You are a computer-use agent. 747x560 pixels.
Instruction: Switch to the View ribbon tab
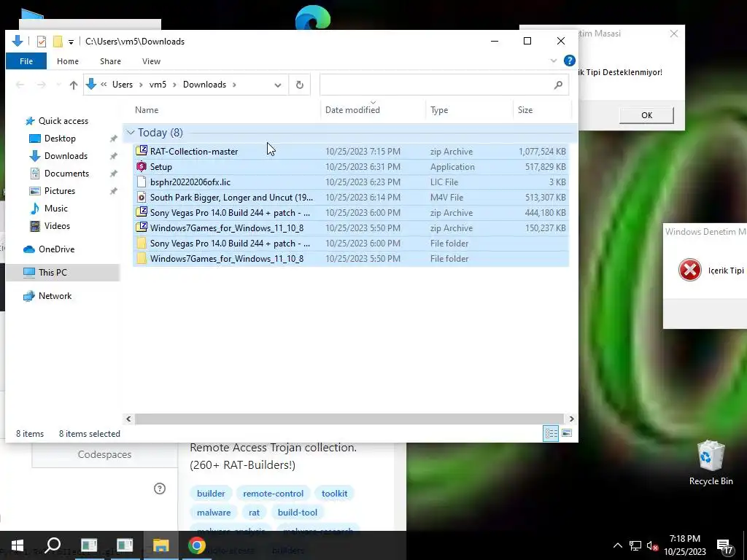click(x=151, y=61)
